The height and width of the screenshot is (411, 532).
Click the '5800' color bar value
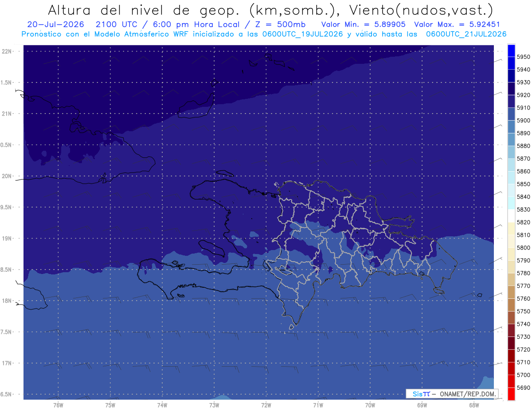pos(523,248)
